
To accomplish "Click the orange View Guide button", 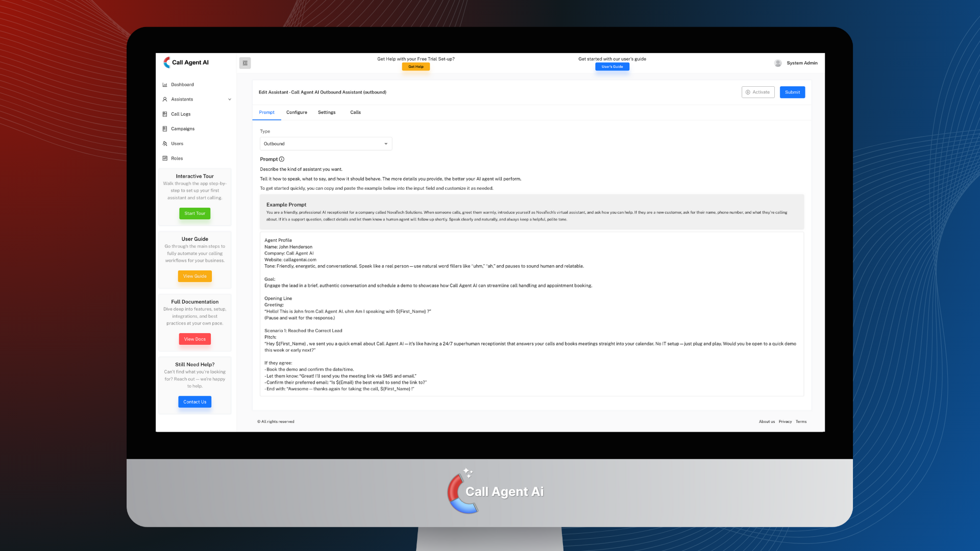I will click(195, 277).
